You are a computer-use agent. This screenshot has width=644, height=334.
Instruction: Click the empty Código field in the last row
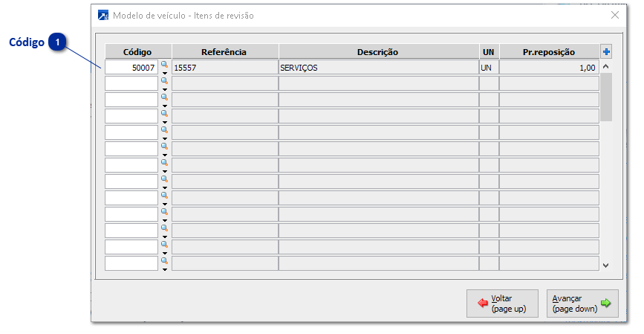pos(131,263)
